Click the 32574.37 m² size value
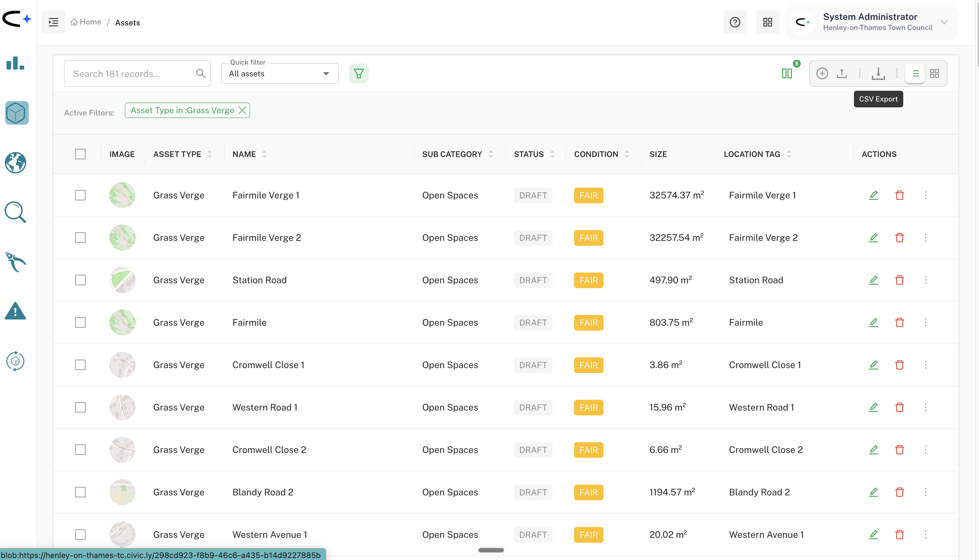 [x=677, y=195]
